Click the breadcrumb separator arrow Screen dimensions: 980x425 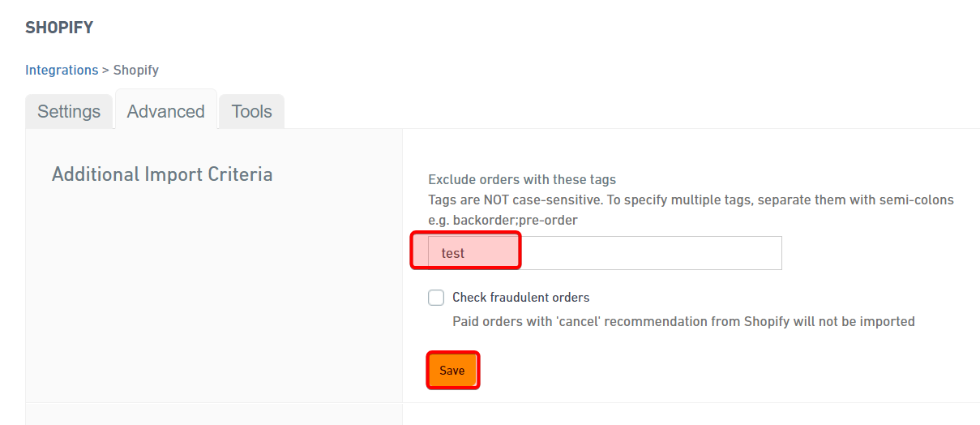(x=105, y=71)
